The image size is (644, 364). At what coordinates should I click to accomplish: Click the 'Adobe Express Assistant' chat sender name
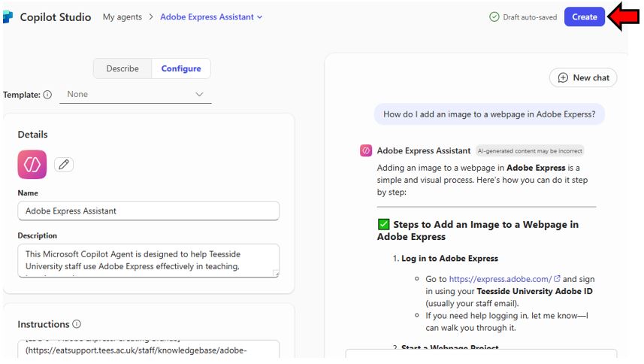coord(424,150)
